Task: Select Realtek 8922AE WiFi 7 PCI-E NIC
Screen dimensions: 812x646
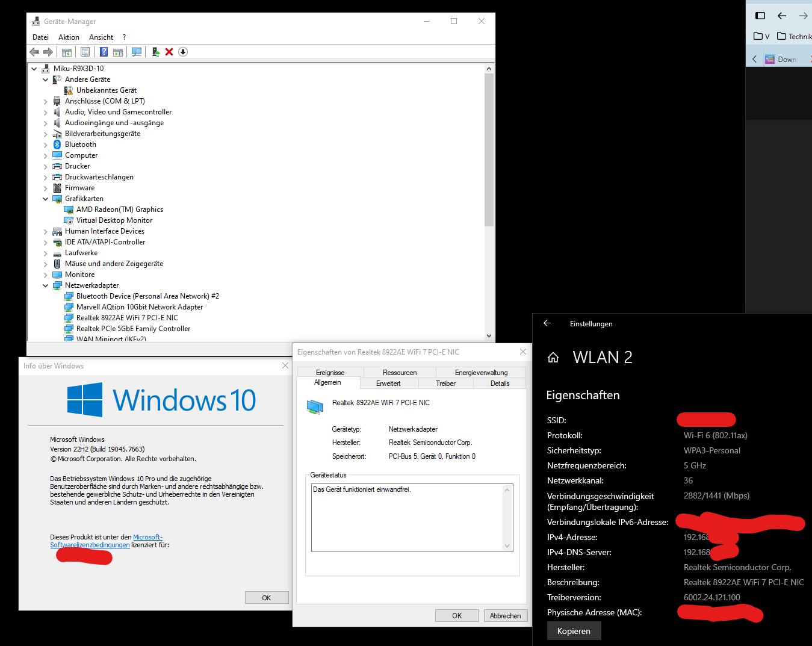Action: (127, 318)
